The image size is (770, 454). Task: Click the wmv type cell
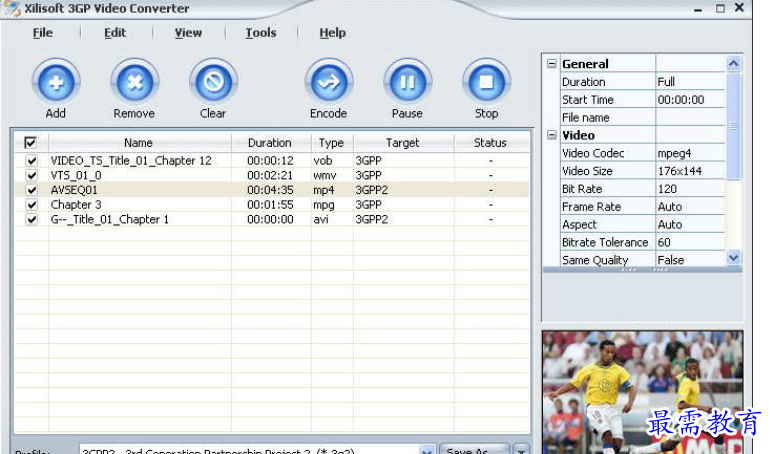(325, 175)
